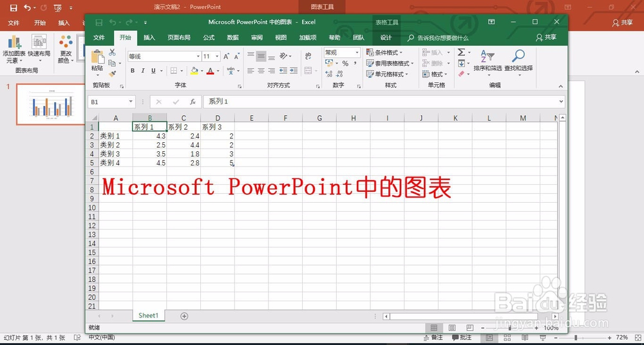Click the Percent Style % icon
This screenshot has height=345, width=644.
pos(345,63)
